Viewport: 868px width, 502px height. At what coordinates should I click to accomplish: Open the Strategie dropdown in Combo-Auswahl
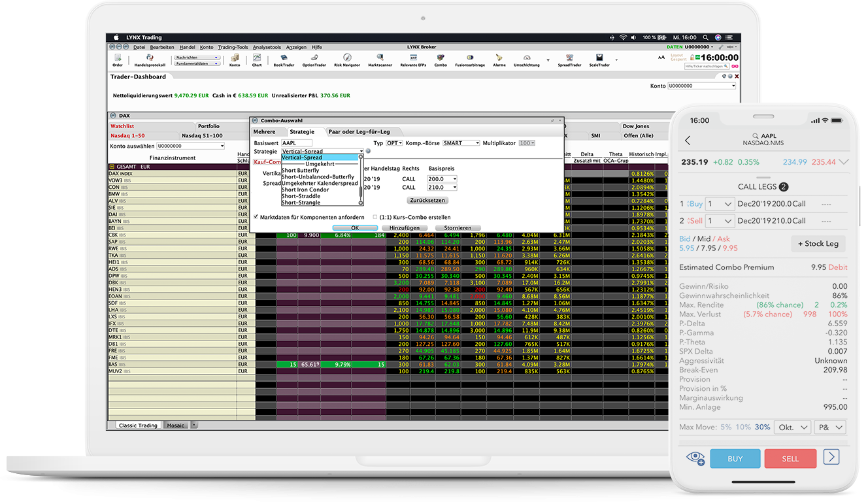[x=322, y=151]
